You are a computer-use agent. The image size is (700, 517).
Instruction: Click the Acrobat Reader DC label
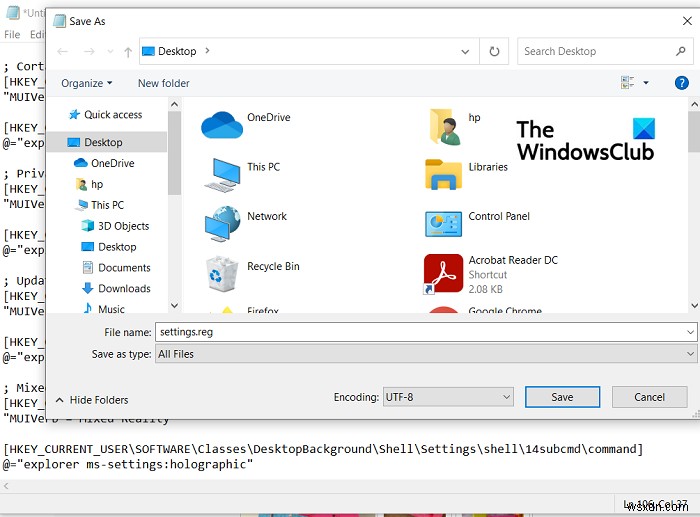(x=513, y=260)
